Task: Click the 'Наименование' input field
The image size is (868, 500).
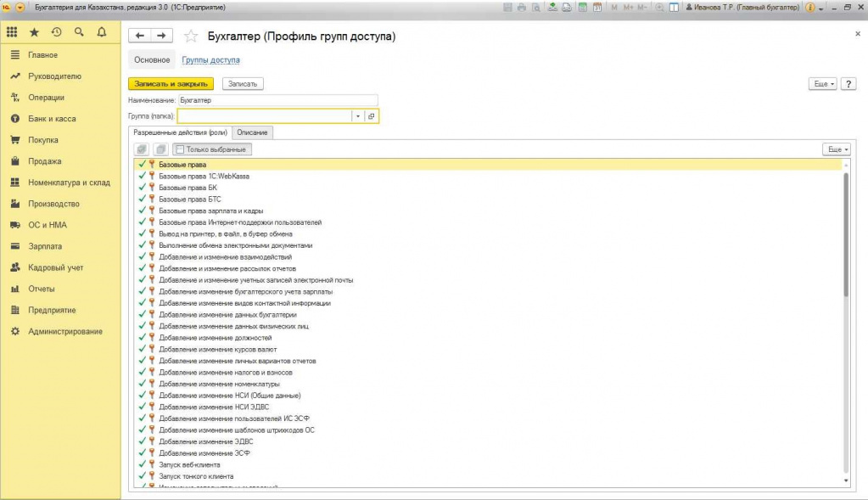Action: (x=278, y=100)
